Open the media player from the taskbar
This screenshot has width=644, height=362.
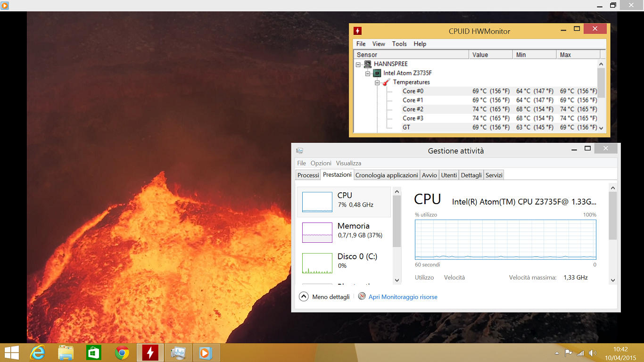(206, 352)
